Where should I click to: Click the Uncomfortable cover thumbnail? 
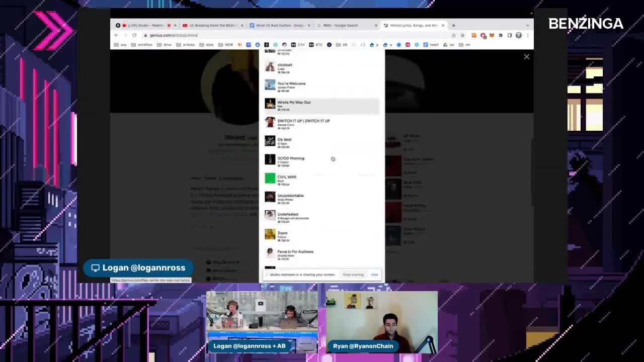pyautogui.click(x=270, y=197)
